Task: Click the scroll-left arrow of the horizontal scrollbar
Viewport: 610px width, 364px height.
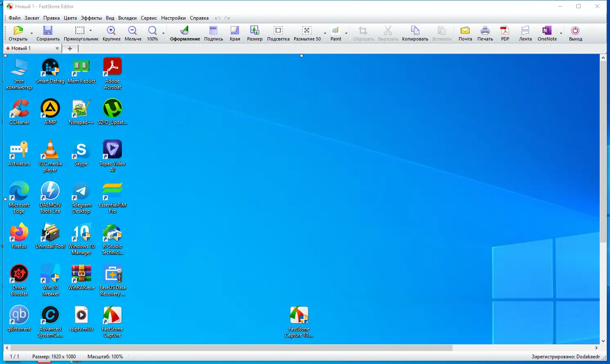Action: tap(7, 348)
